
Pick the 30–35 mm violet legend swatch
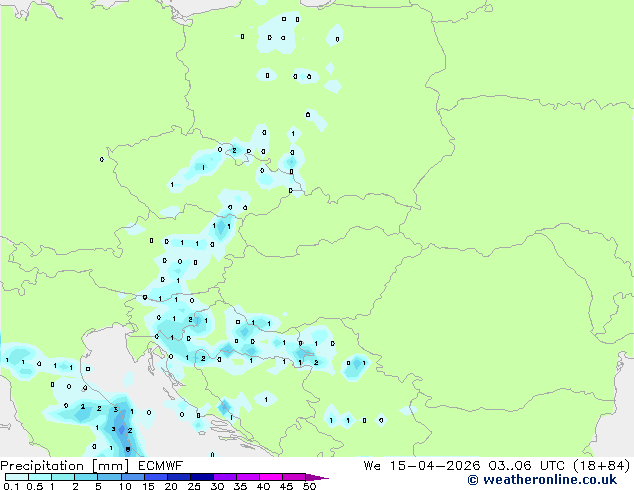tap(224, 477)
